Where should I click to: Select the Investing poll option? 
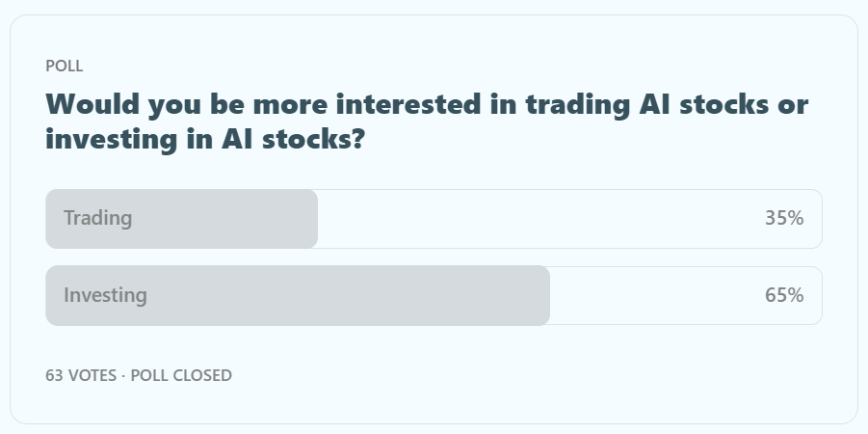(434, 296)
